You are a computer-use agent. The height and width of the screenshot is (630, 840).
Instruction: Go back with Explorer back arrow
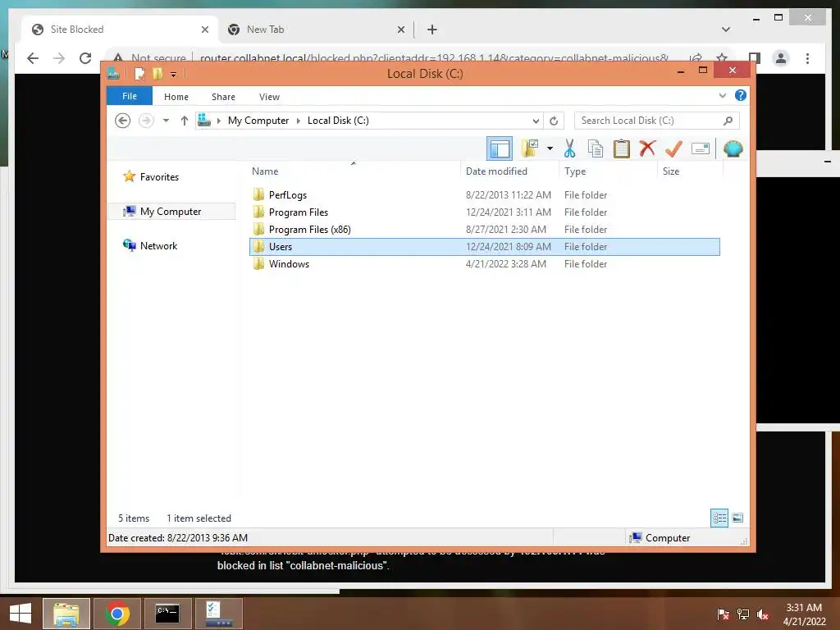click(123, 121)
